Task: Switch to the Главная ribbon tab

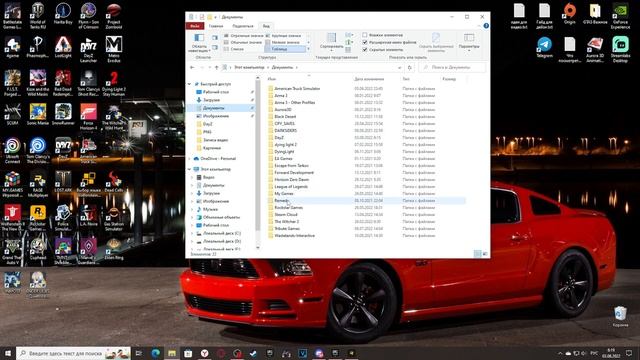Action: tap(216, 26)
